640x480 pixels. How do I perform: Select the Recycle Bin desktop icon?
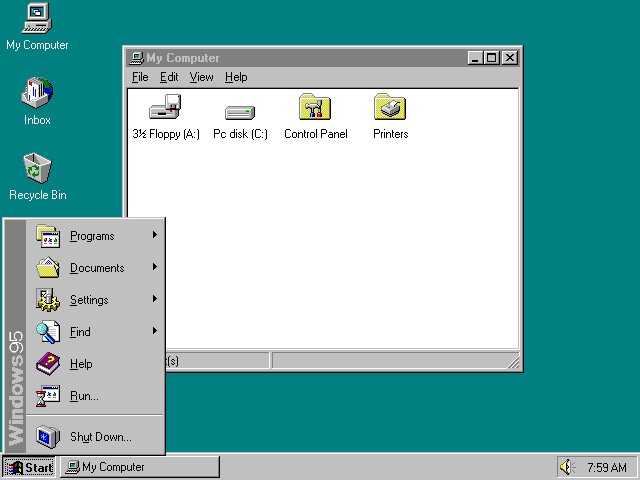coord(37,169)
